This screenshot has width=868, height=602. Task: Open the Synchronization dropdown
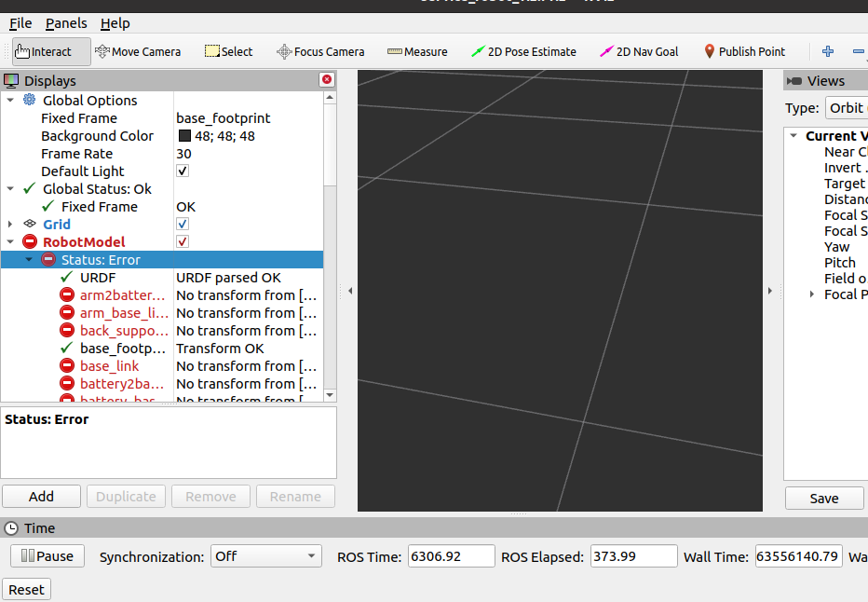coord(265,556)
